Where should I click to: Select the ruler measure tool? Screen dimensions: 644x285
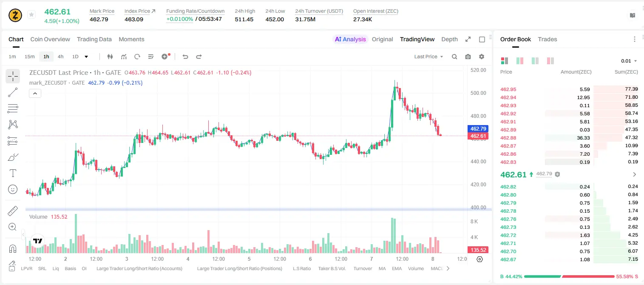pyautogui.click(x=13, y=211)
